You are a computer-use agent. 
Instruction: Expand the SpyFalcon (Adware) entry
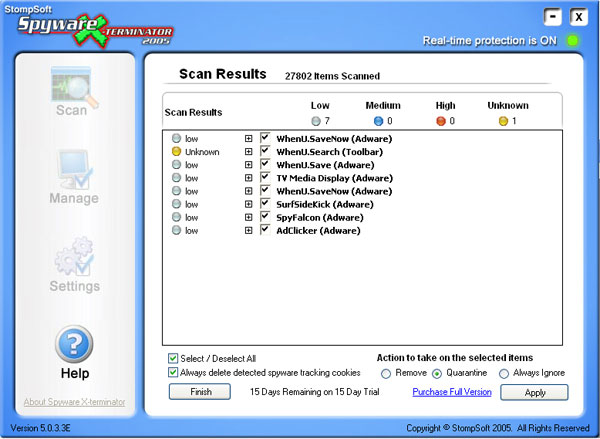pos(248,217)
